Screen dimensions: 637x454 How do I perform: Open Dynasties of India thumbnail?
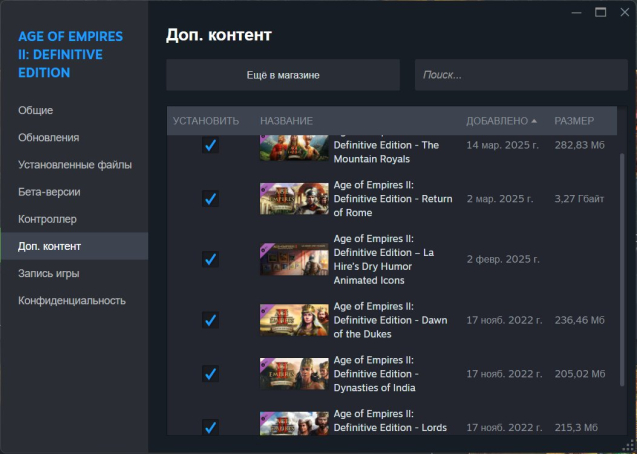tap(294, 374)
